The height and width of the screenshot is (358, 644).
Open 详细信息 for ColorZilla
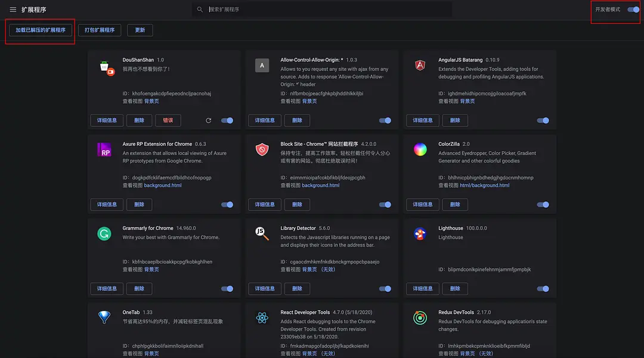click(x=423, y=205)
